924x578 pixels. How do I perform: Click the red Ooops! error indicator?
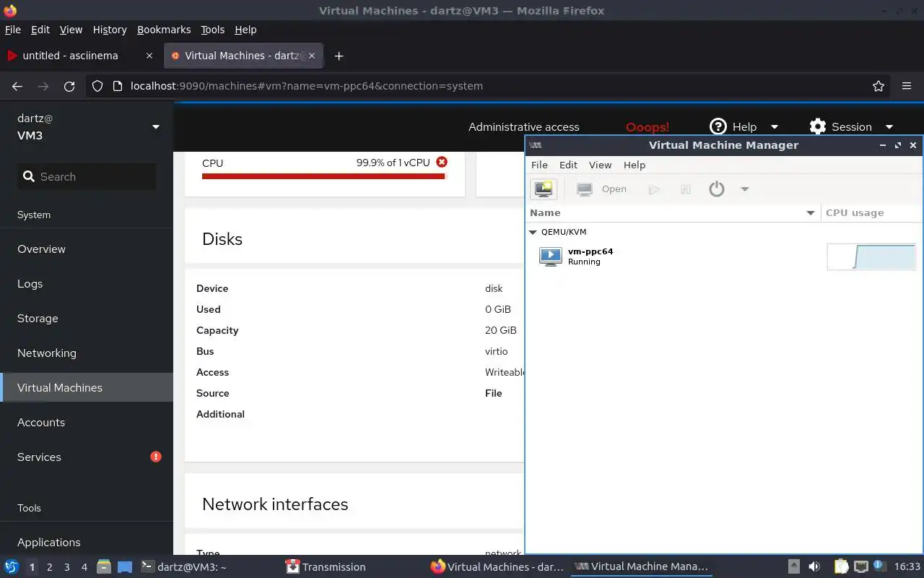[647, 127]
